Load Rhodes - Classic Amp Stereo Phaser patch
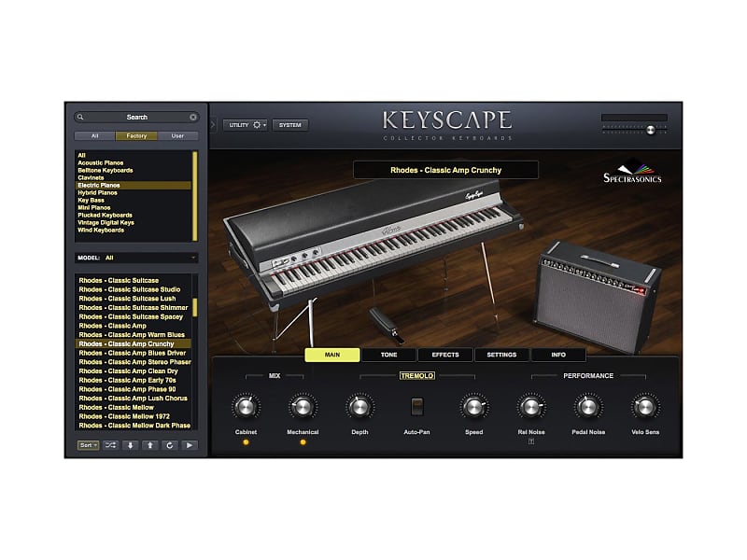This screenshot has height=560, width=747. click(x=134, y=362)
